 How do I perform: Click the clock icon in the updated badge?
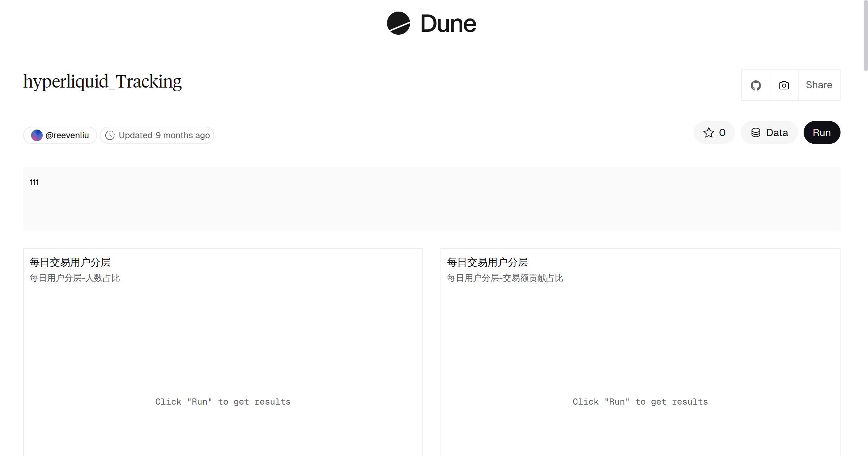point(110,135)
